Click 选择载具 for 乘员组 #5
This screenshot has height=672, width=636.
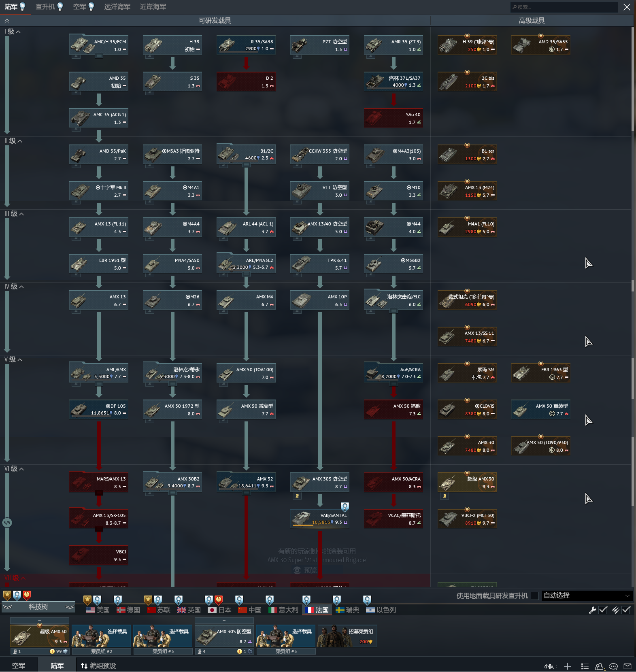(286, 636)
